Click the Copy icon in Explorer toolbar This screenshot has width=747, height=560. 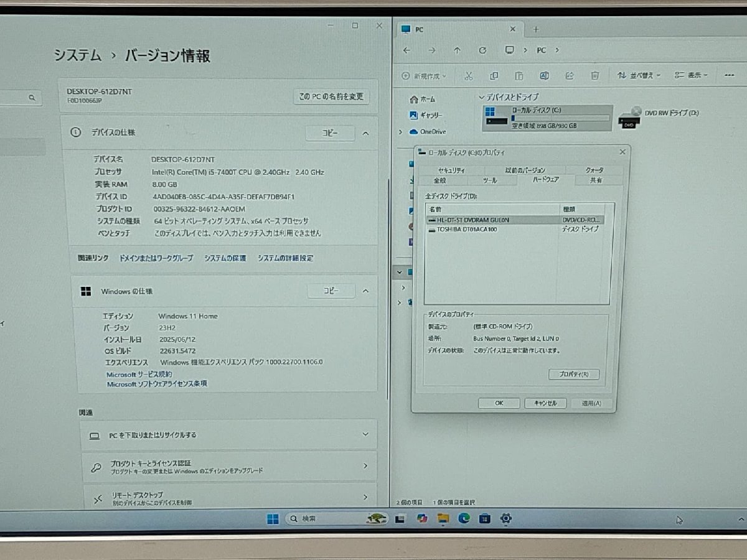[x=494, y=75]
